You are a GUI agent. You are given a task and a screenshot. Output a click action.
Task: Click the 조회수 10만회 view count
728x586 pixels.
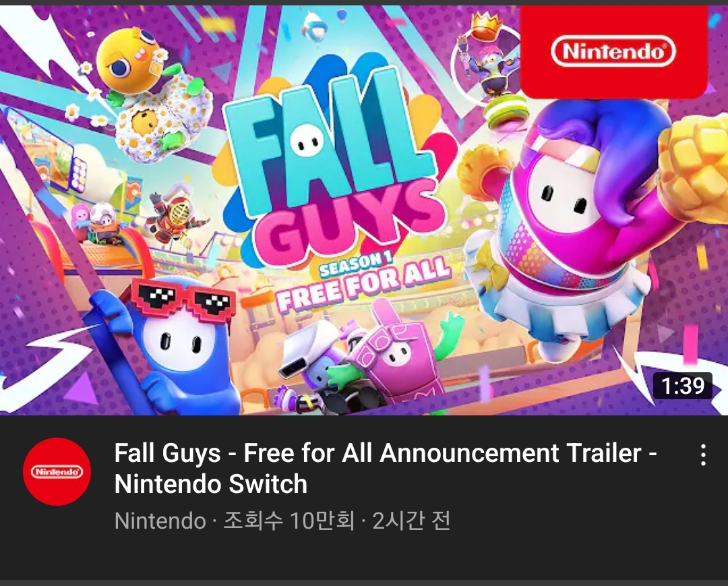(x=289, y=521)
